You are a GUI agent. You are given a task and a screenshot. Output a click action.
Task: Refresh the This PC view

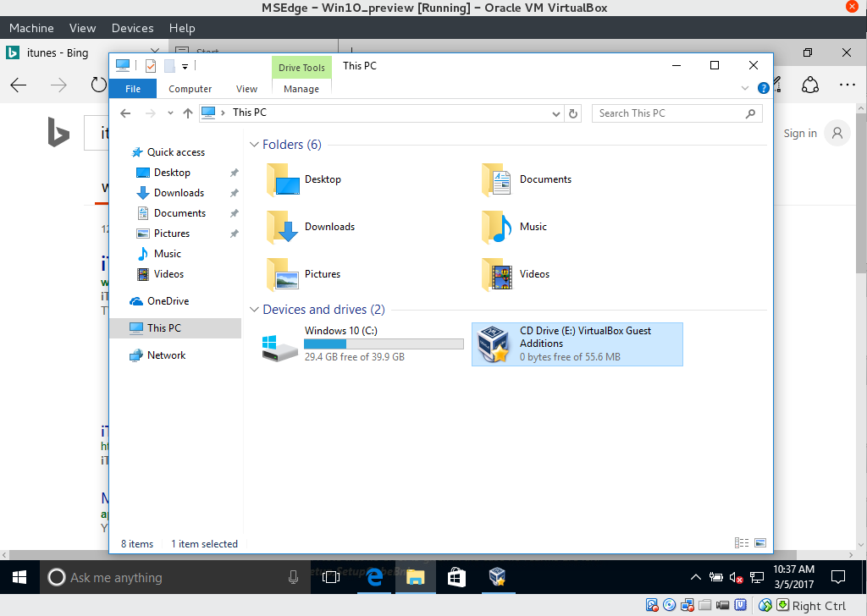(x=573, y=114)
